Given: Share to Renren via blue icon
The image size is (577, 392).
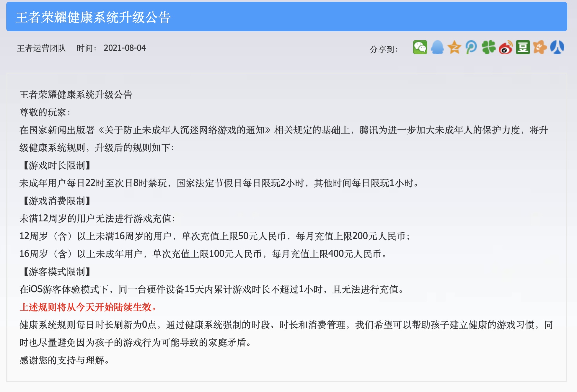Looking at the screenshot, I should 557,47.
